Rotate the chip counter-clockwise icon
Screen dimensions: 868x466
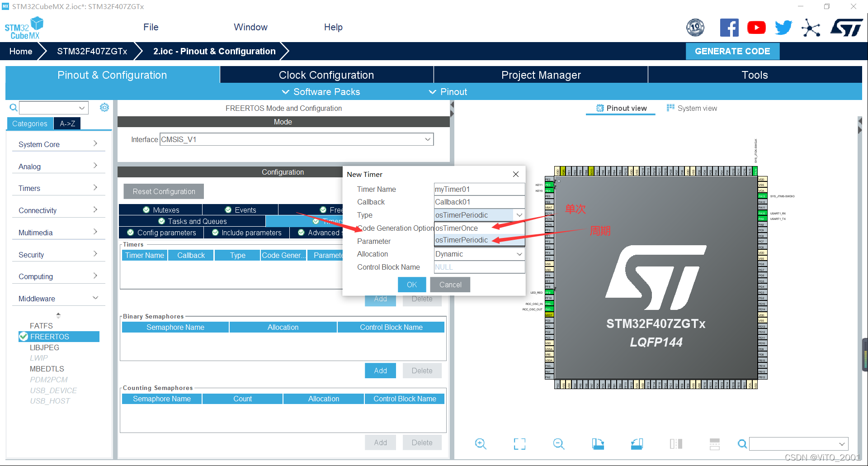(x=637, y=444)
